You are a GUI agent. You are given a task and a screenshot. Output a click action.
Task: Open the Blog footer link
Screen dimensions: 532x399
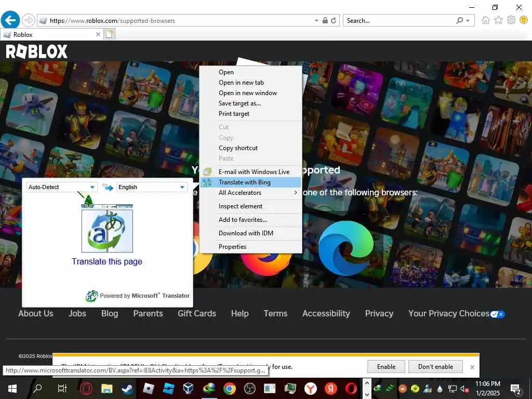pos(110,313)
